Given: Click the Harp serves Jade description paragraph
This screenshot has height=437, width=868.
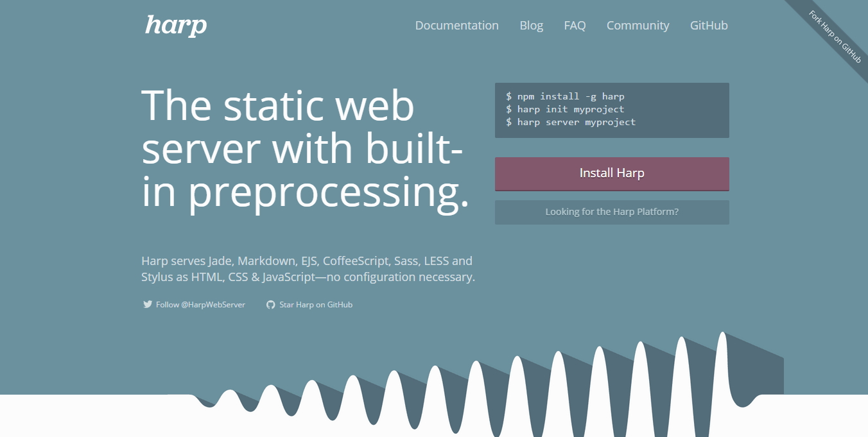Looking at the screenshot, I should coord(308,270).
